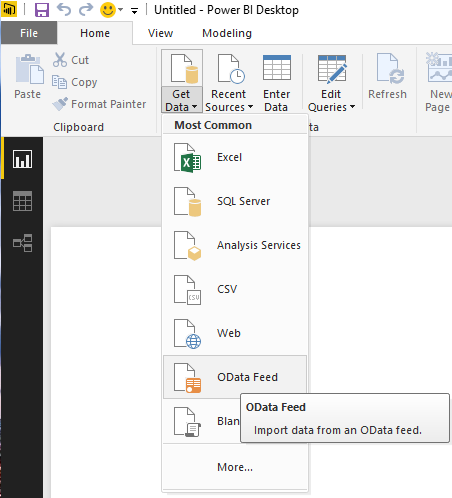
Task: Activate the Format Painter
Action: (x=99, y=104)
